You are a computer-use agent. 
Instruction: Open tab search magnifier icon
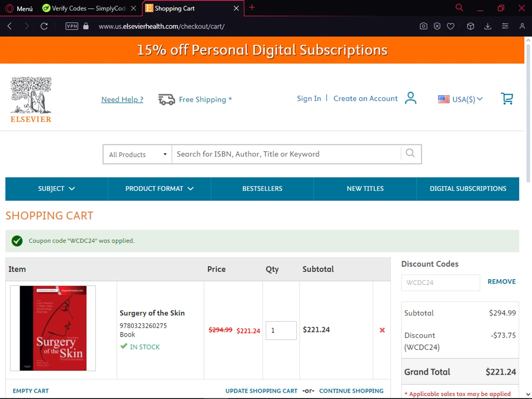pos(459,7)
